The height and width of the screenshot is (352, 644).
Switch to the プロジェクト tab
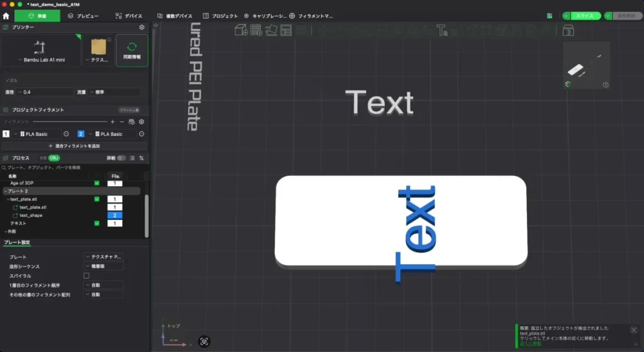pyautogui.click(x=221, y=16)
